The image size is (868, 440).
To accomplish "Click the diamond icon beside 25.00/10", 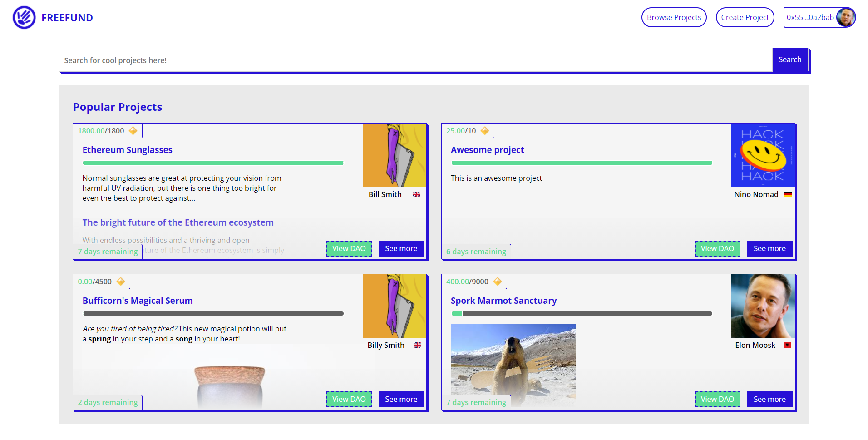I will coord(485,131).
